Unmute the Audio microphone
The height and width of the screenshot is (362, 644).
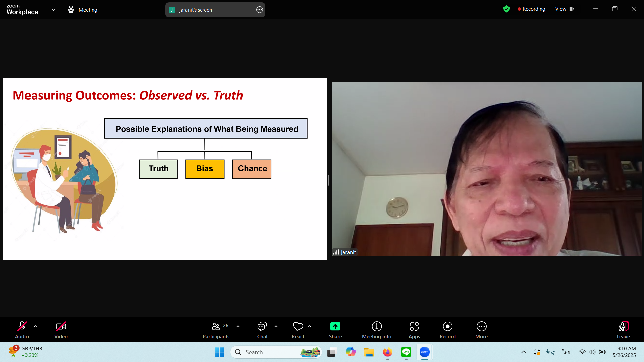[22, 326]
